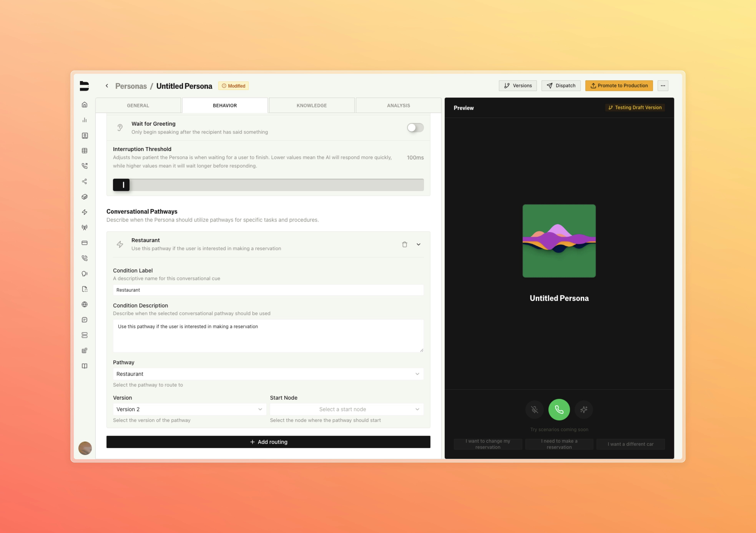Image resolution: width=756 pixels, height=533 pixels.
Task: Open the bar chart analytics icon
Action: pos(85,120)
